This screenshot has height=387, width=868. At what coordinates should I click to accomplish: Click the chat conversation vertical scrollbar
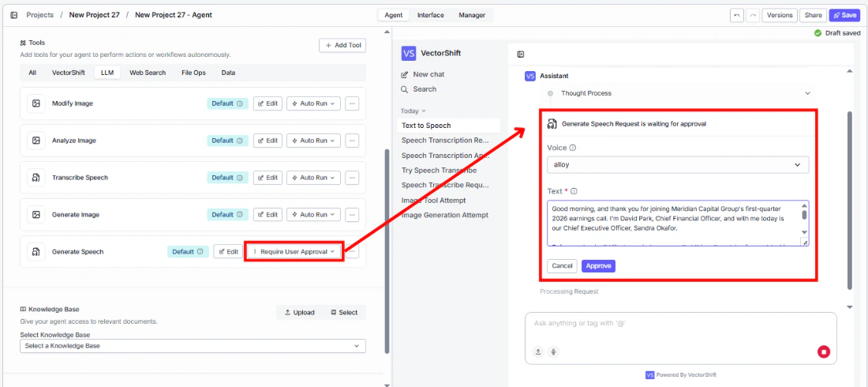[850, 200]
